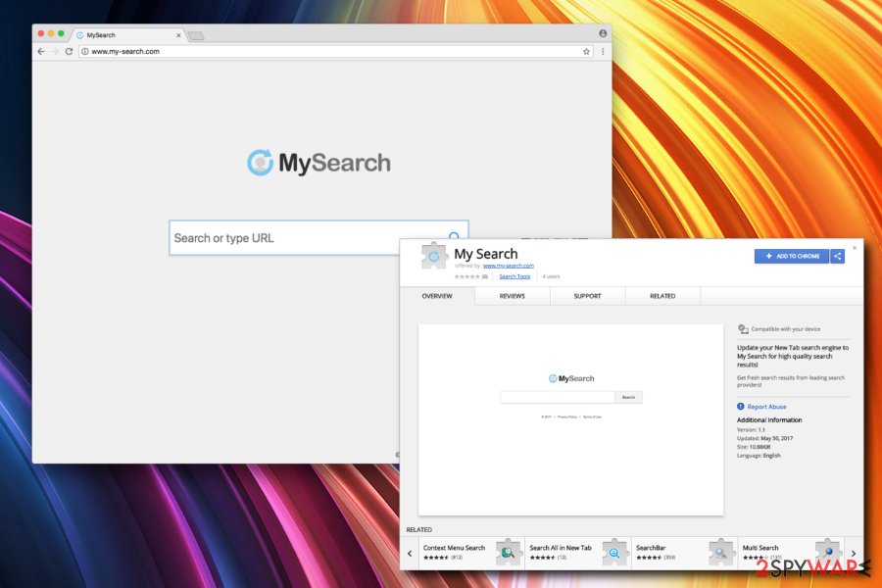Click the Report Abuse link
The height and width of the screenshot is (588, 882).
pyautogui.click(x=766, y=407)
